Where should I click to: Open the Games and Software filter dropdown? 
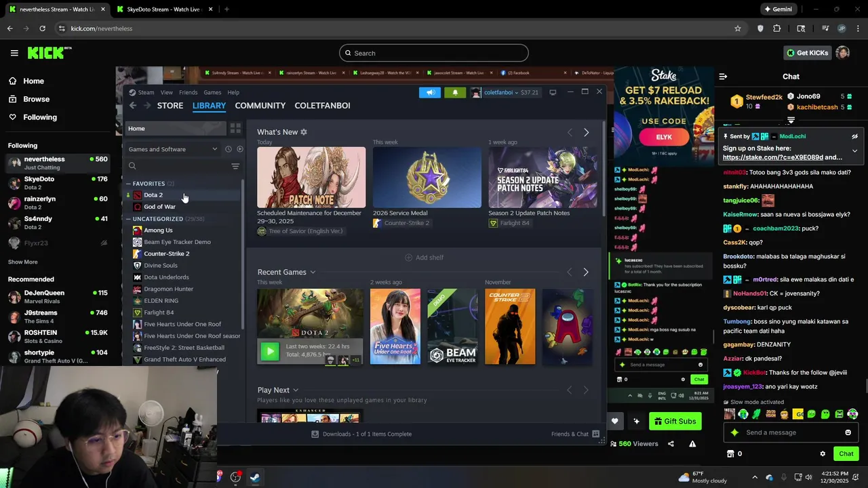tap(173, 149)
